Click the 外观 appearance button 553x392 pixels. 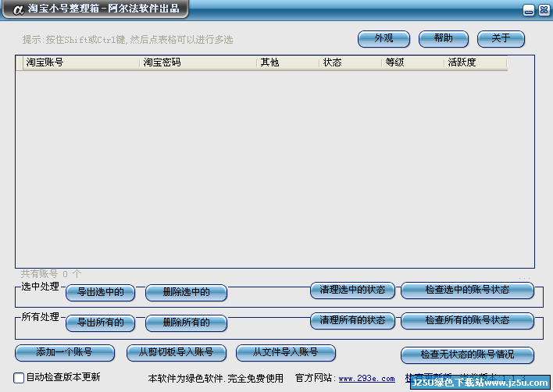(x=384, y=38)
